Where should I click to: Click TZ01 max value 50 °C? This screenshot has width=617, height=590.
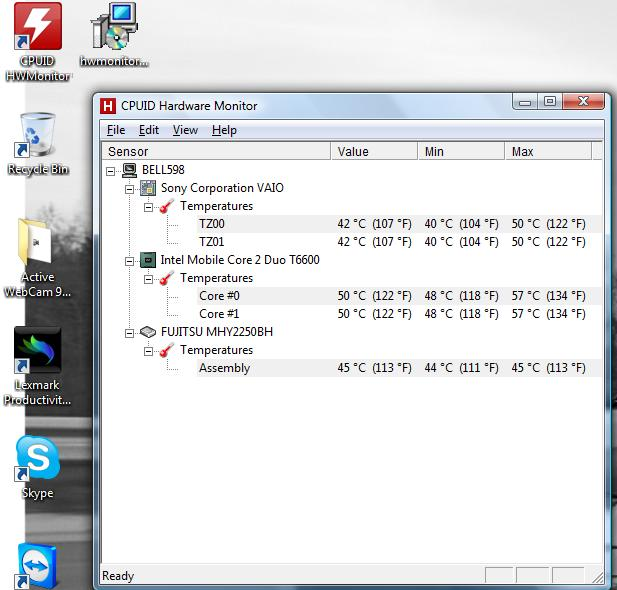click(x=549, y=242)
